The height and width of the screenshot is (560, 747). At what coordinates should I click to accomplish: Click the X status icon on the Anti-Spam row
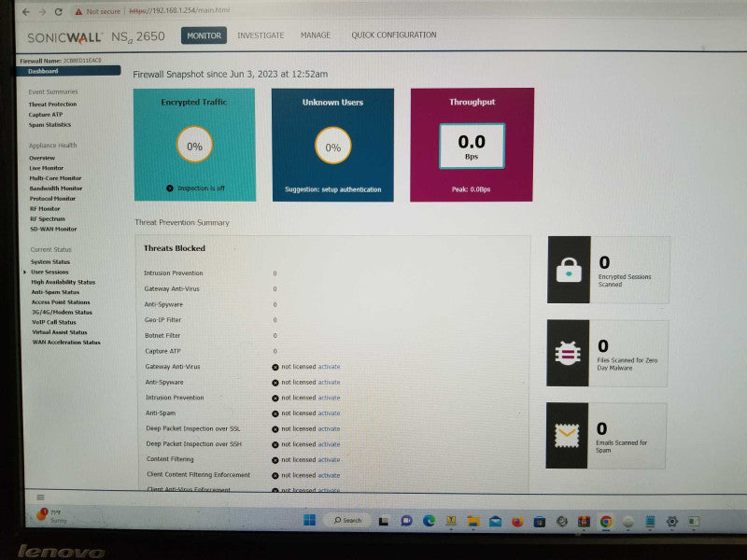[x=275, y=413]
